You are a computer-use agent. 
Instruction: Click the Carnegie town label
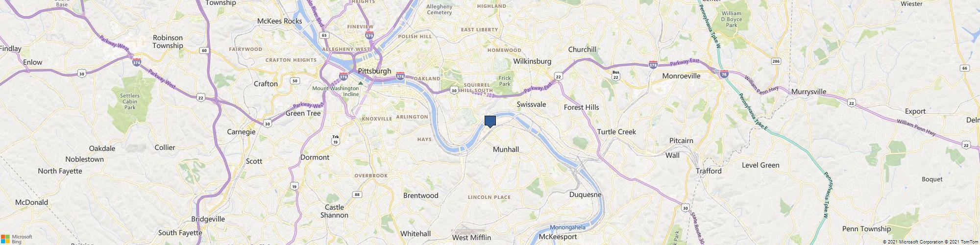tap(241, 132)
